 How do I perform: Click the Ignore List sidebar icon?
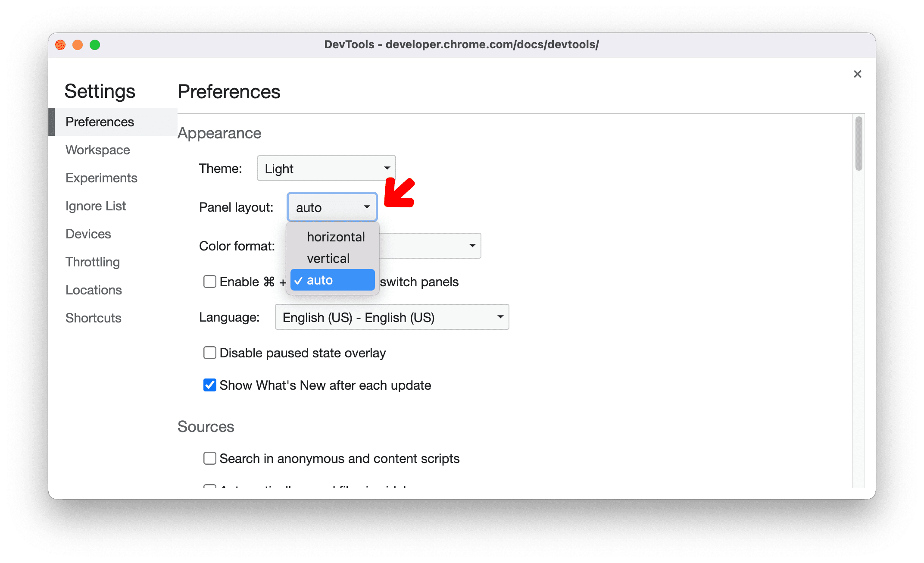pyautogui.click(x=94, y=205)
